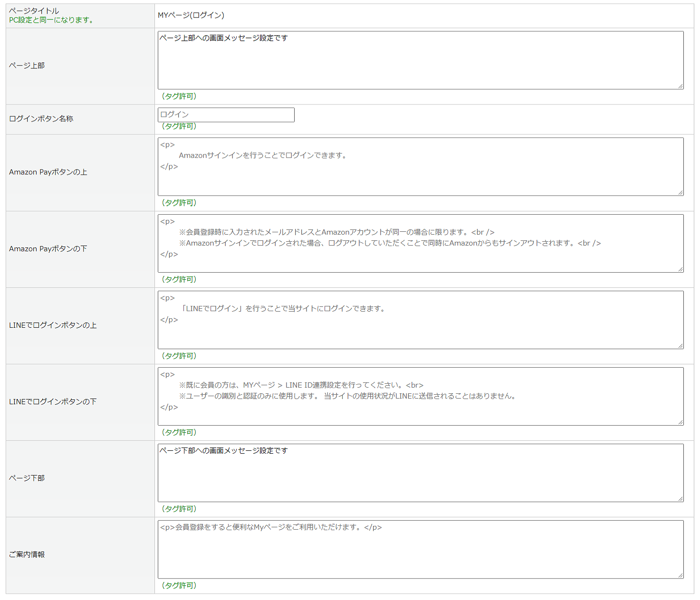Click (タグ許可) note under LINEでログインボタンの下
Viewport: 700px width, 600px height.
click(x=179, y=432)
